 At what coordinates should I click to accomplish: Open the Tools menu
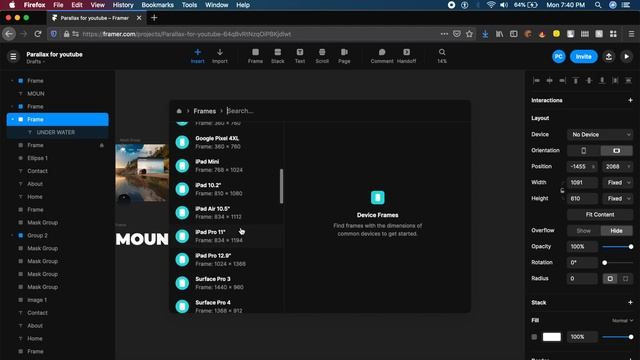click(x=189, y=5)
